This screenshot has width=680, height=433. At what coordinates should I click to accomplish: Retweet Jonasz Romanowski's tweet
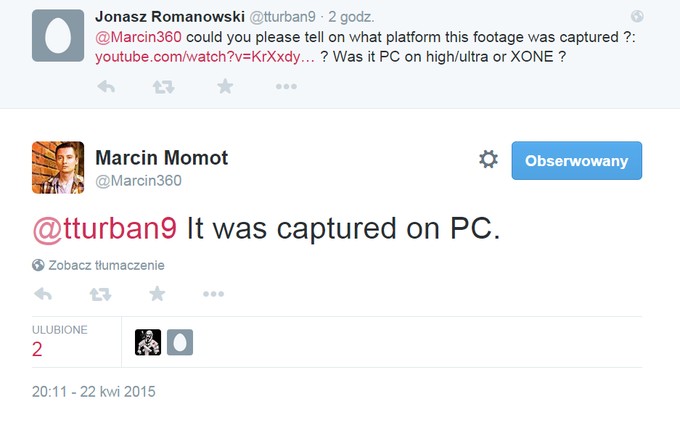163,87
